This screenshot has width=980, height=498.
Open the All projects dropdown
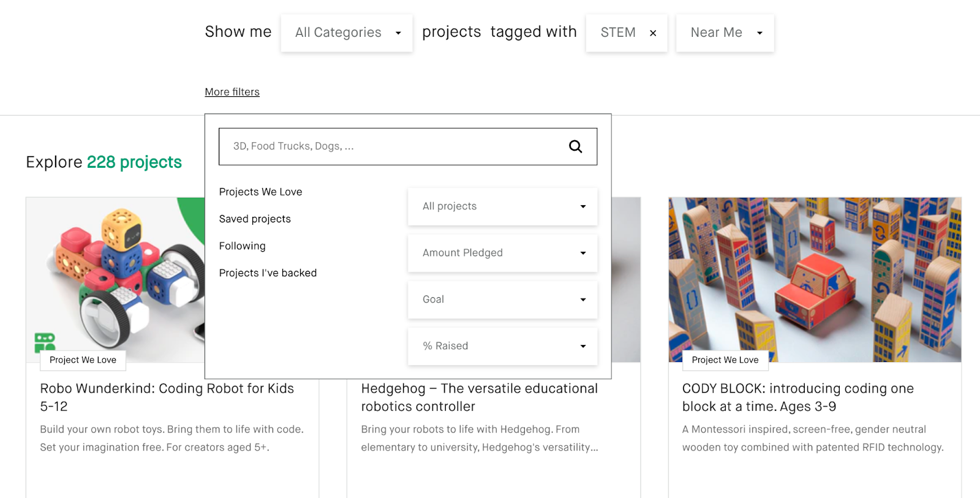[502, 206]
